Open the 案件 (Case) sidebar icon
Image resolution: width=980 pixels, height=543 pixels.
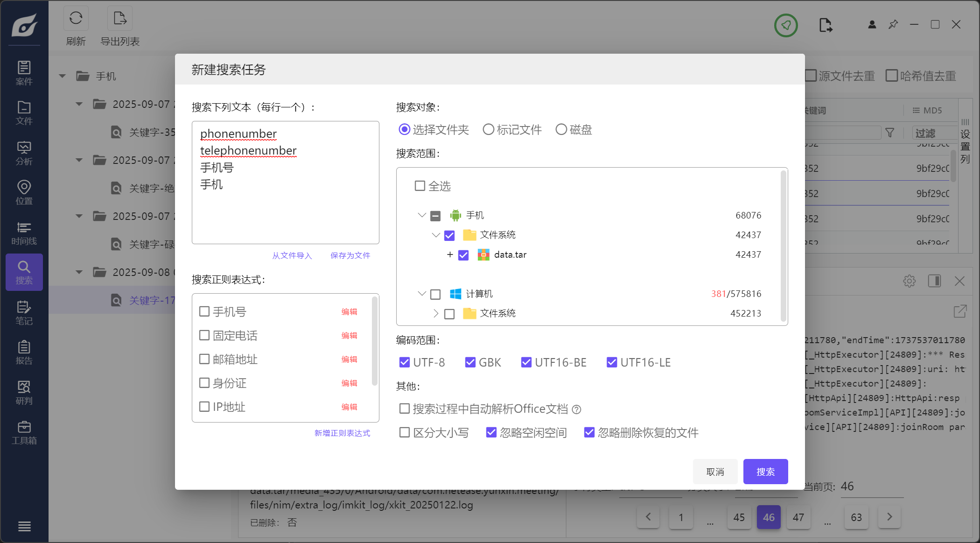[x=24, y=72]
